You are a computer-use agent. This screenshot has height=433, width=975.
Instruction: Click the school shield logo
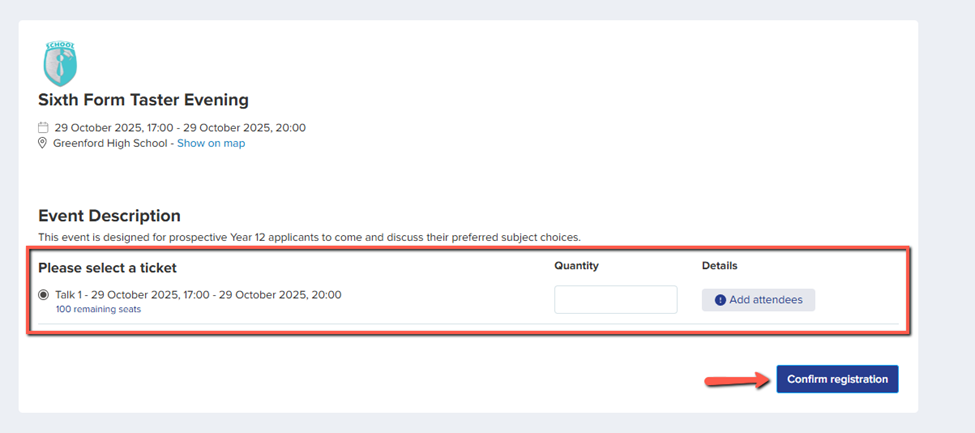point(60,63)
